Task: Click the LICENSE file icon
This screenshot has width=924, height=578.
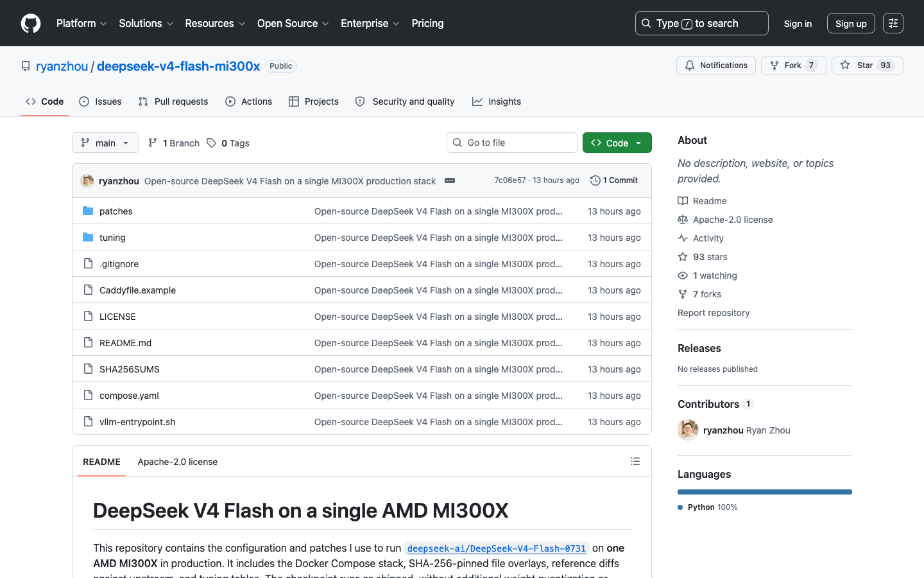Action: point(88,317)
